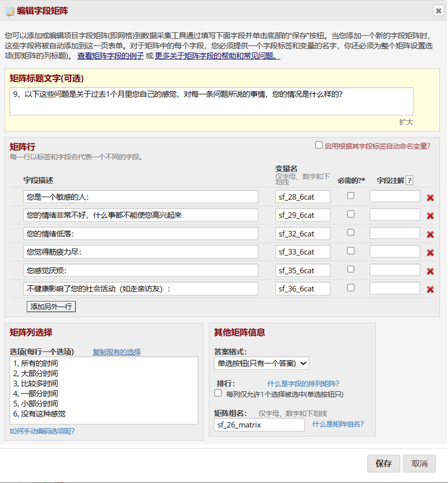This screenshot has width=448, height=483.
Task: Click 添加另外一行 button
Action: coord(51,306)
